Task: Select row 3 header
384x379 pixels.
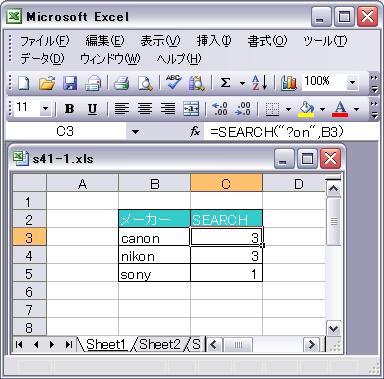Action: (x=29, y=237)
